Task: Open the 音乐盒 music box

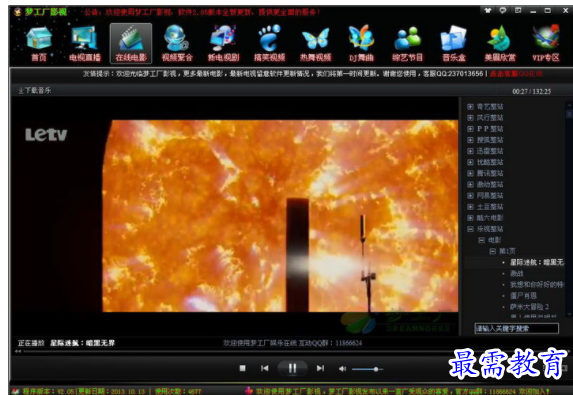Action: (x=454, y=43)
